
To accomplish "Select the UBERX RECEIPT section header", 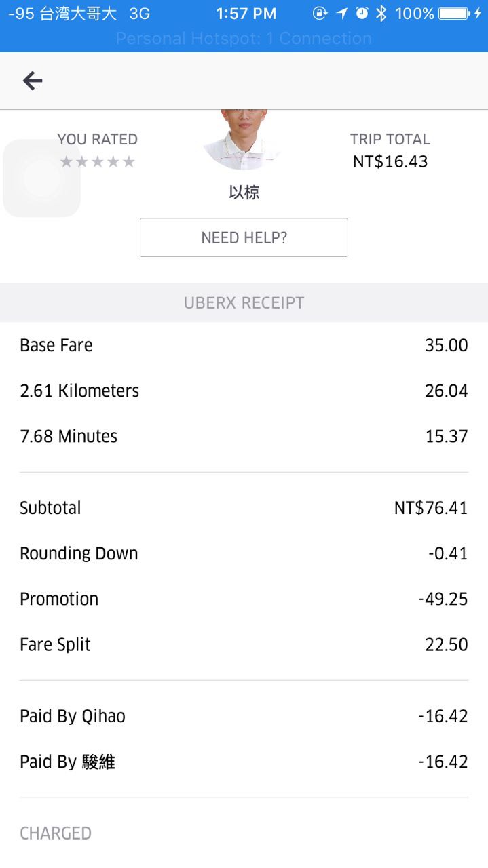I will coord(244,302).
